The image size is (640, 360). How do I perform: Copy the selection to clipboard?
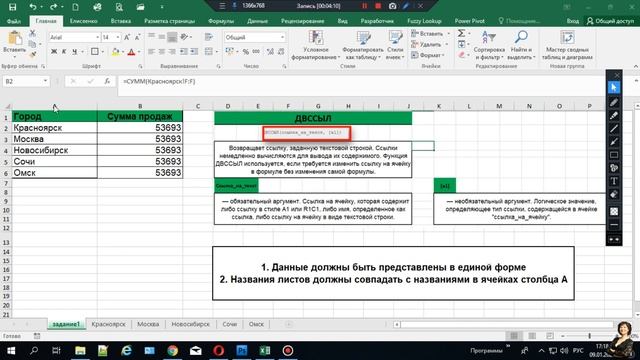pos(32,44)
